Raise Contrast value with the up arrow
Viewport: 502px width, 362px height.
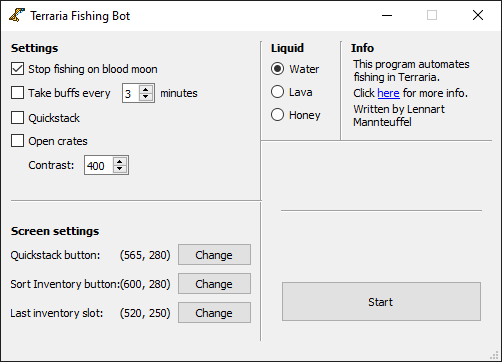pos(120,161)
